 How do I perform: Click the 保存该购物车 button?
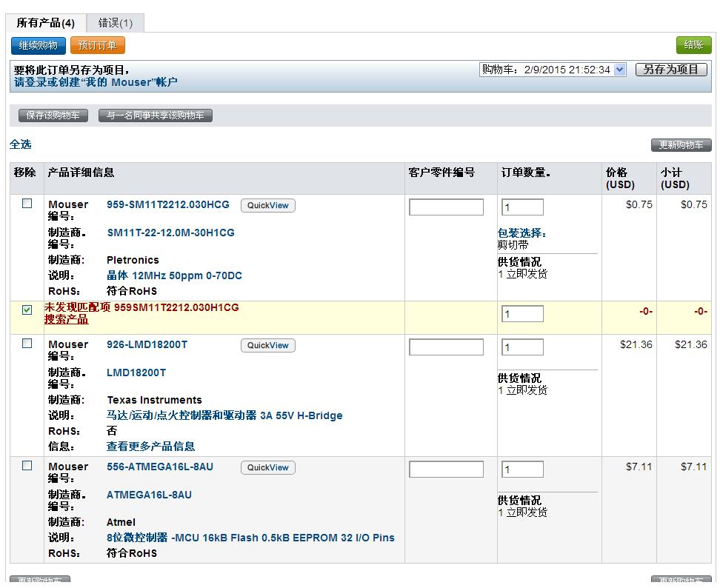[53, 116]
